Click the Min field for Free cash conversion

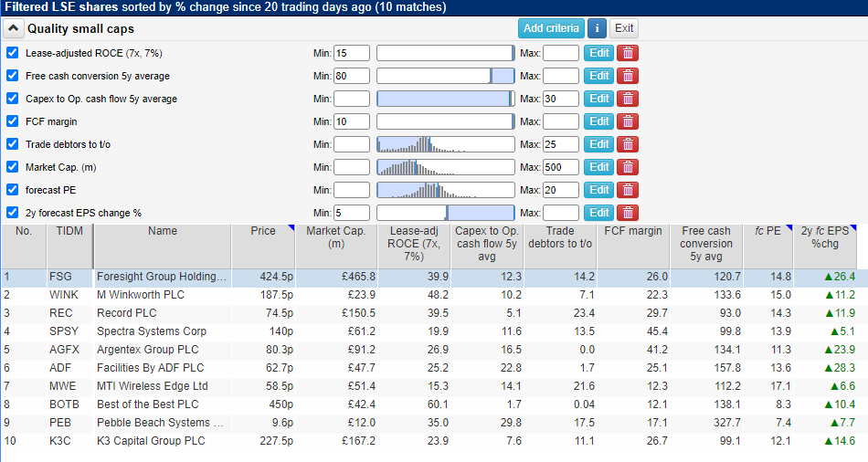click(352, 76)
